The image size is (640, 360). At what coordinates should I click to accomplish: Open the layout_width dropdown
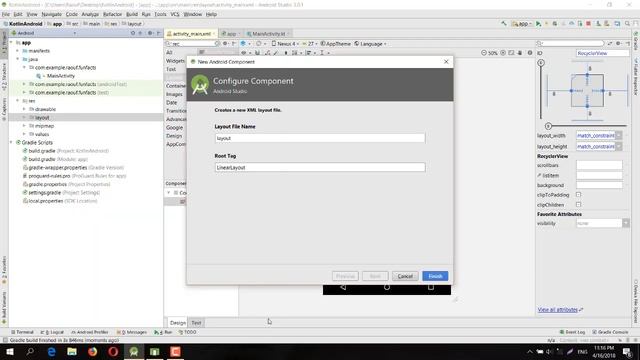point(619,135)
